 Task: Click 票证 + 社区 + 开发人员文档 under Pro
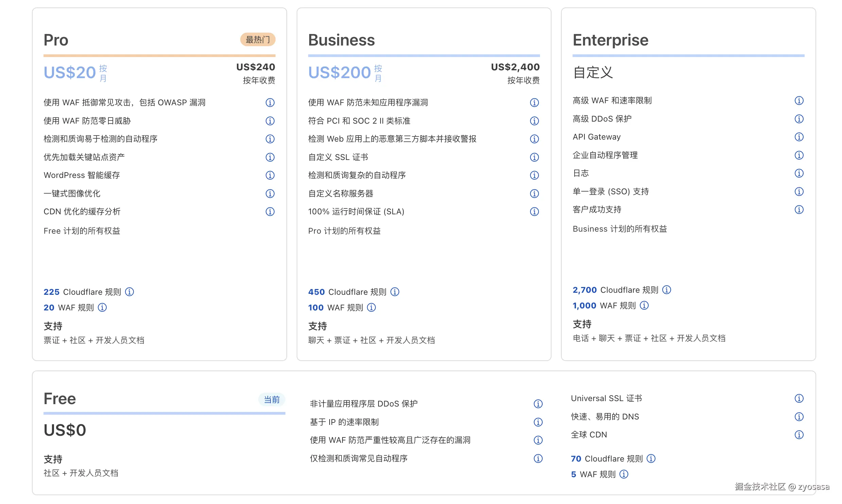94,340
